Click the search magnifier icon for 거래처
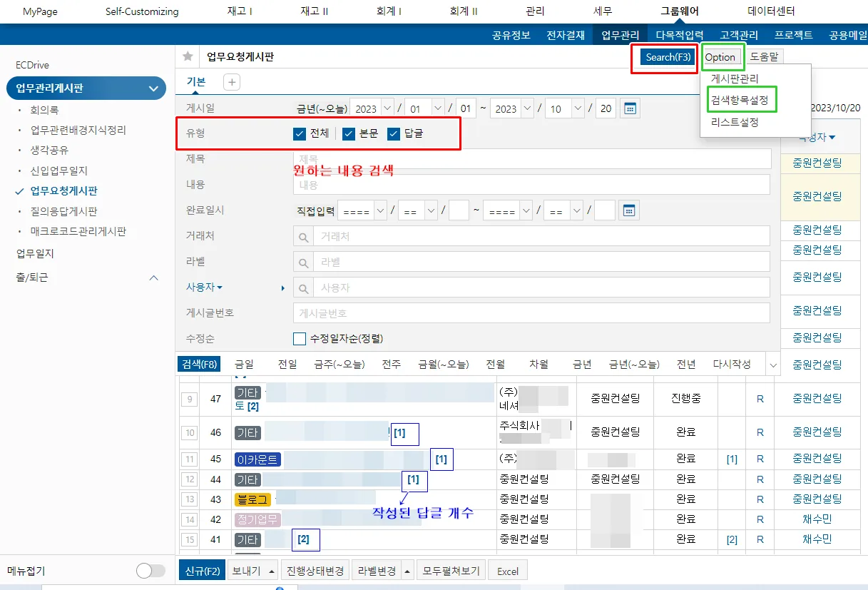868x590 pixels. pos(303,236)
